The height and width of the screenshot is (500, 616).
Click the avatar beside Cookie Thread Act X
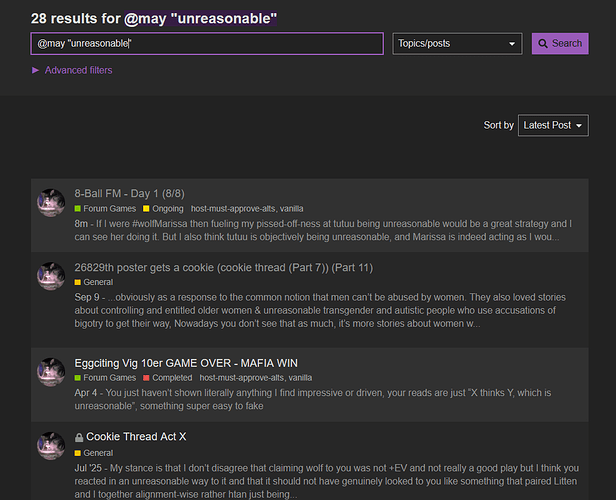pyautogui.click(x=51, y=446)
